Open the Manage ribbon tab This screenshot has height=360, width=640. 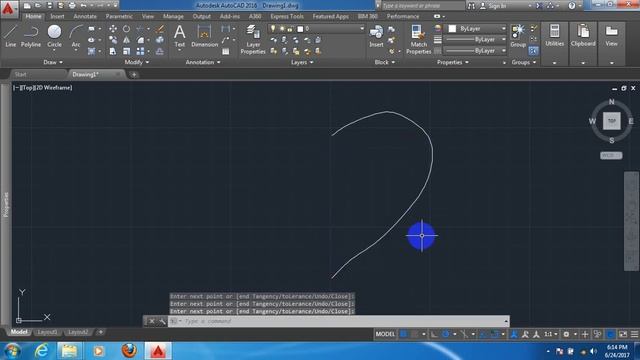tap(173, 16)
